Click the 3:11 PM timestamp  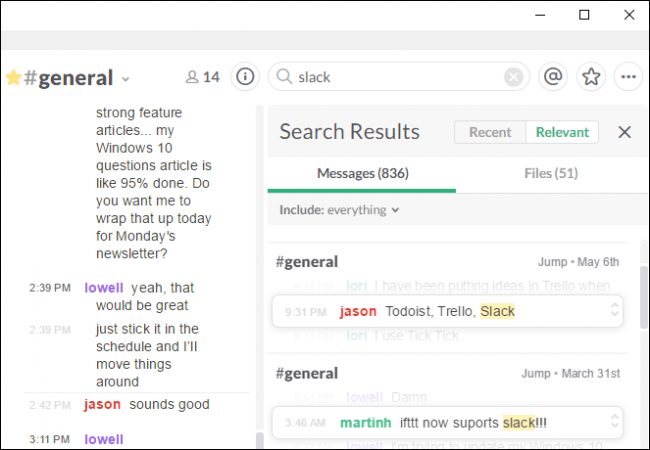pyautogui.click(x=49, y=439)
